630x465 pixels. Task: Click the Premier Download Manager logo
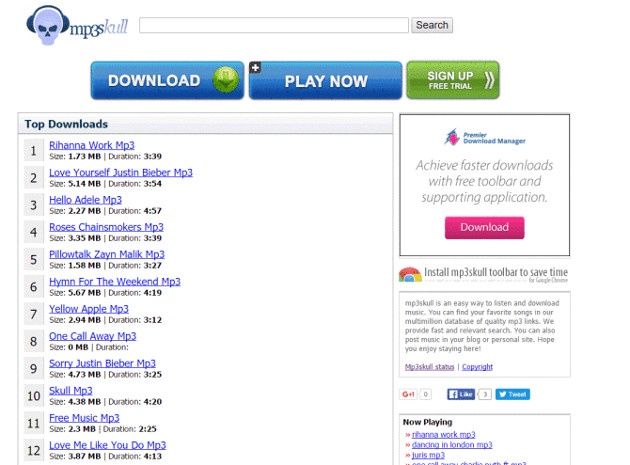pyautogui.click(x=485, y=137)
